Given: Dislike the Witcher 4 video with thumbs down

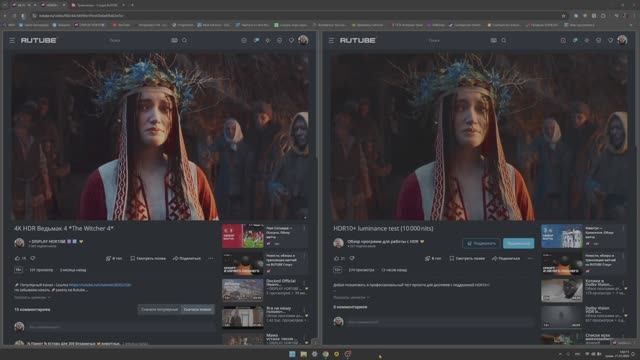Looking at the screenshot, I should click(33, 258).
